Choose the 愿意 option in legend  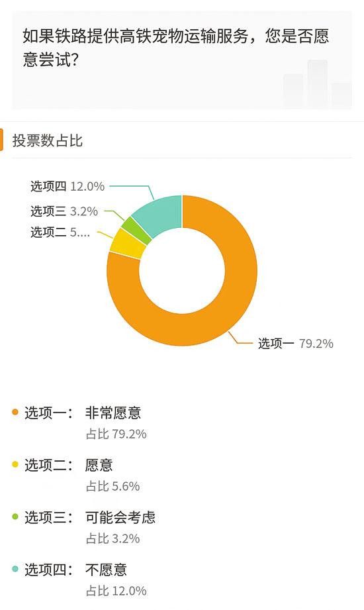[99, 465]
